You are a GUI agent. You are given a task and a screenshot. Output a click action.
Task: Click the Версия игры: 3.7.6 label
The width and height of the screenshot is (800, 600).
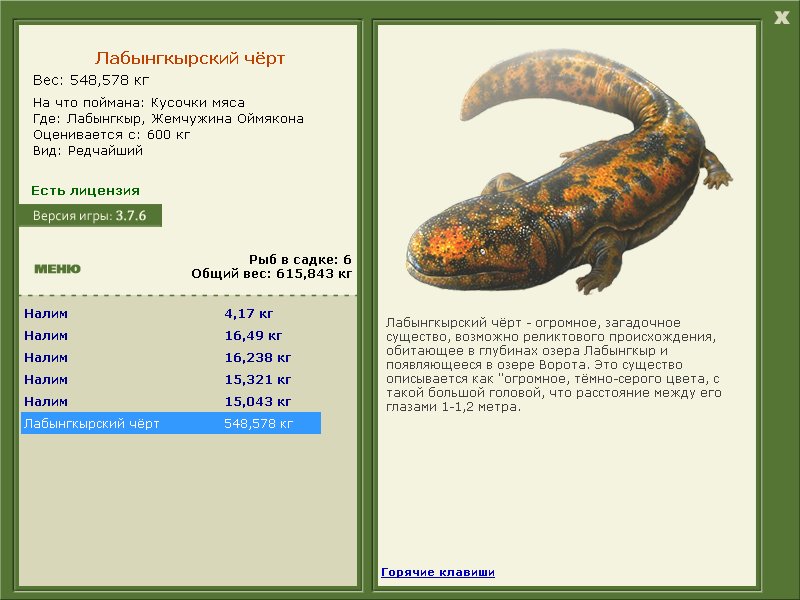point(90,215)
